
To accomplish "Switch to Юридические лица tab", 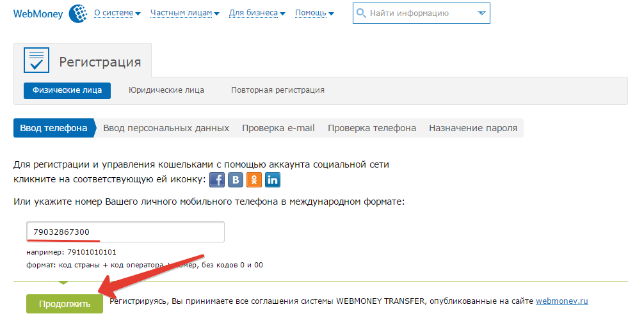I will pyautogui.click(x=166, y=90).
